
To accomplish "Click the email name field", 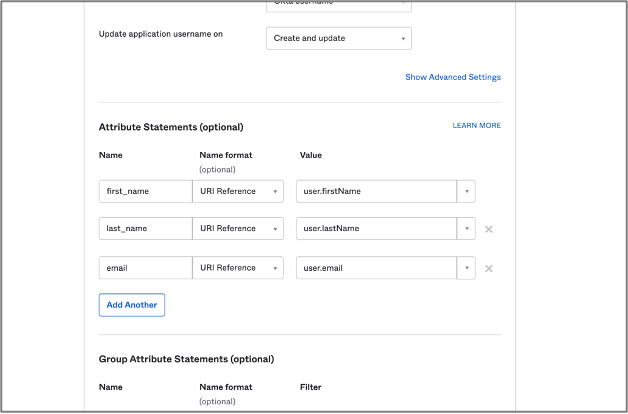I will click(x=145, y=268).
